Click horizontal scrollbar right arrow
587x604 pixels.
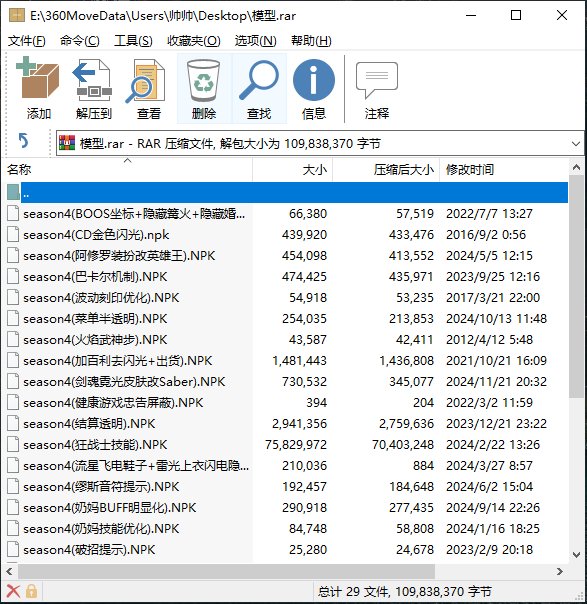(560, 571)
